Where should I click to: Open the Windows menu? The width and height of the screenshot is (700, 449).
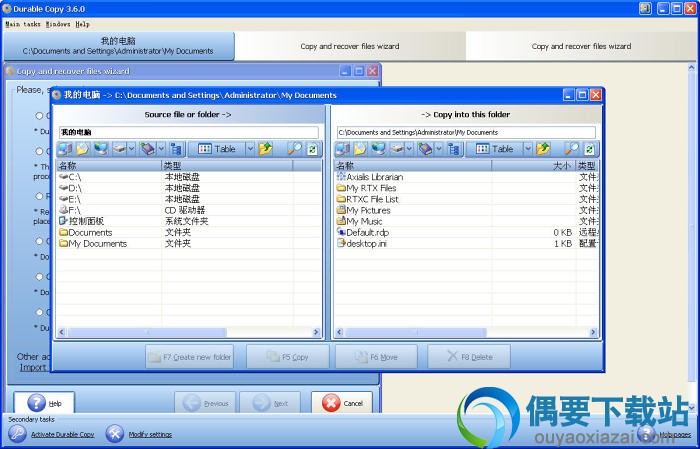58,24
